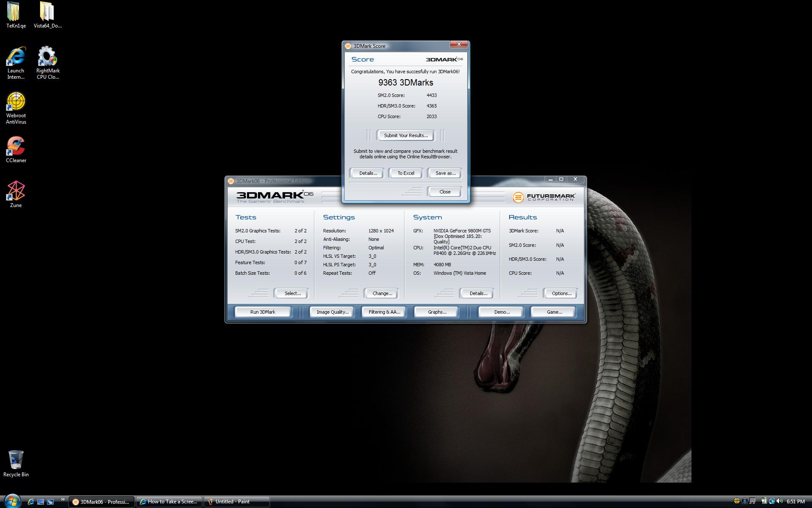
Task: Click the Show Desktop quick launch icon
Action: [x=41, y=502]
